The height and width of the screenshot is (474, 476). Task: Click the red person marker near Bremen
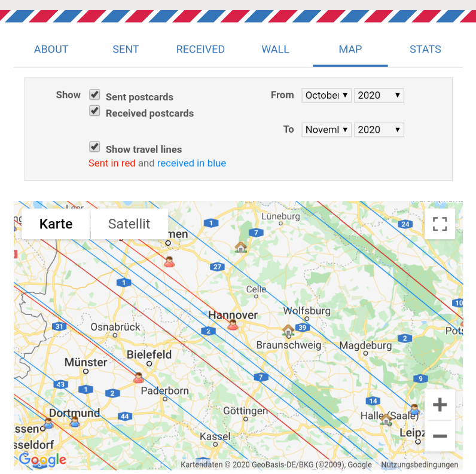point(169,262)
